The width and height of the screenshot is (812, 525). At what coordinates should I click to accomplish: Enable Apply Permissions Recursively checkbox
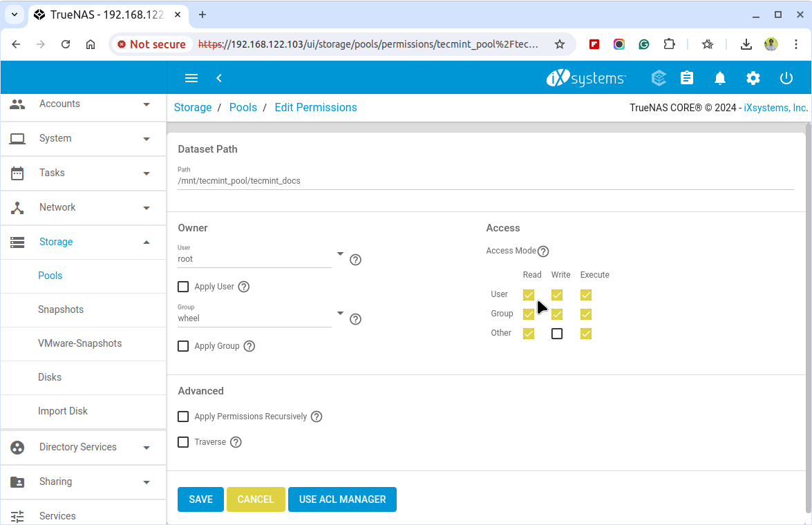[183, 417]
